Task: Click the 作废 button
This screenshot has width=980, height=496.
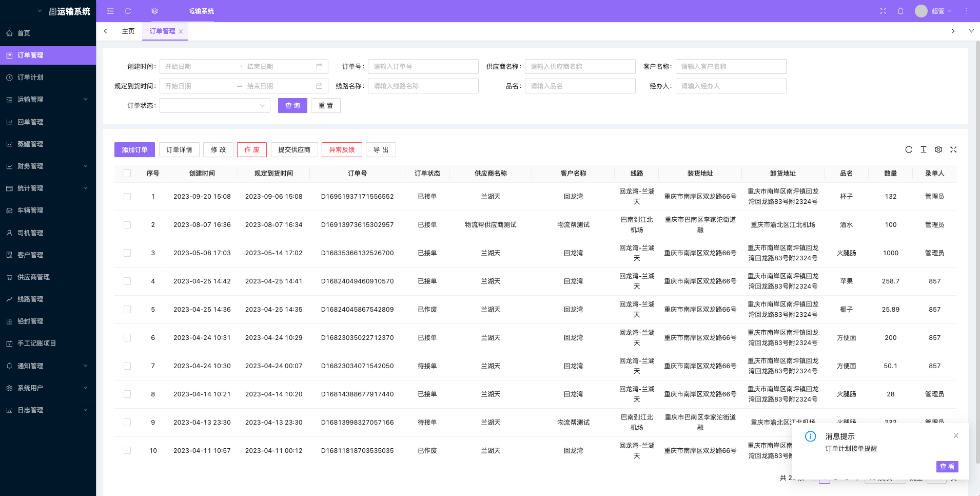Action: [252, 149]
